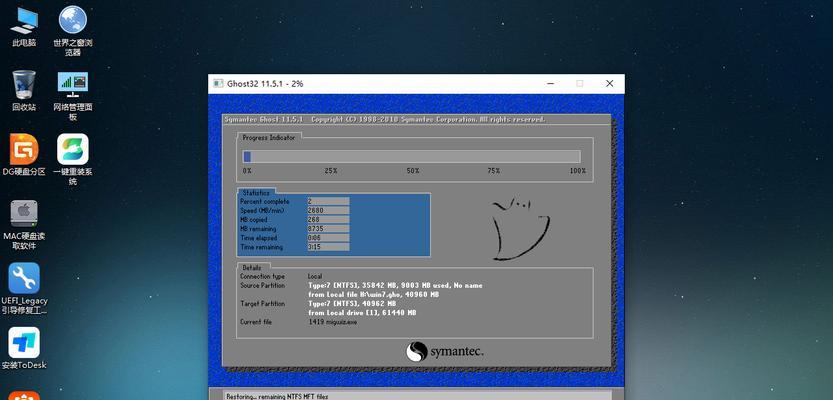
Task: Minimize the Ghost32 window
Action: pos(551,83)
